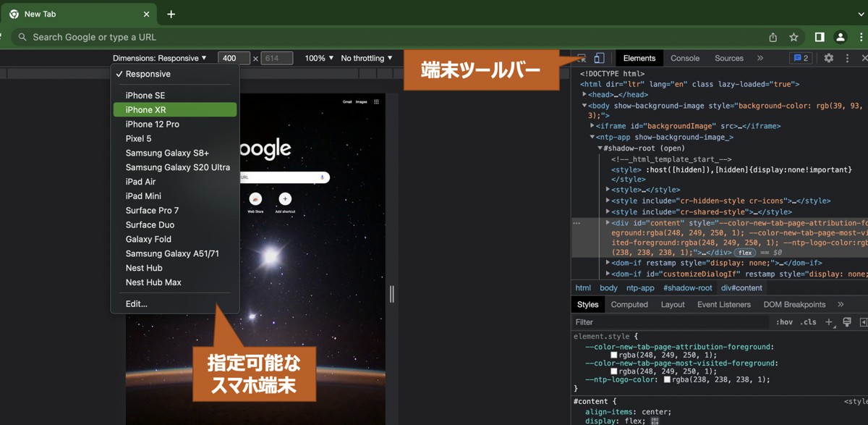Open the DevTools three-dot menu

click(847, 58)
